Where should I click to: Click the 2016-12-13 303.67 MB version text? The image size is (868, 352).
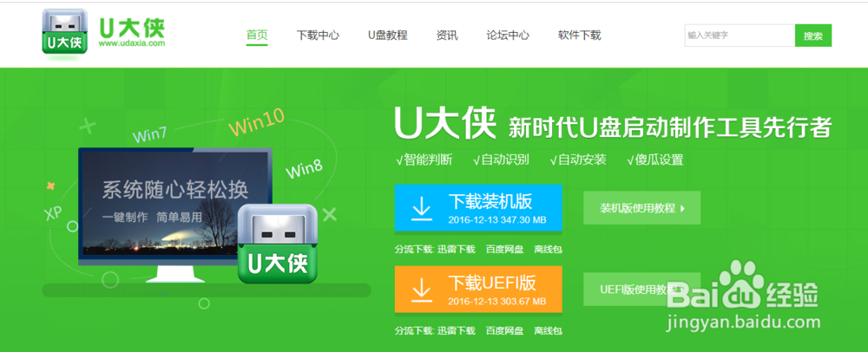[497, 301]
